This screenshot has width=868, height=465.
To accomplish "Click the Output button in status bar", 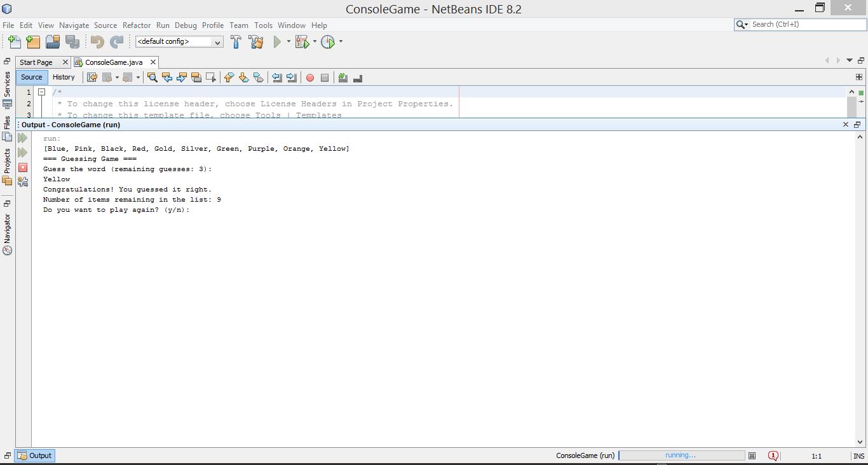I will pyautogui.click(x=35, y=455).
